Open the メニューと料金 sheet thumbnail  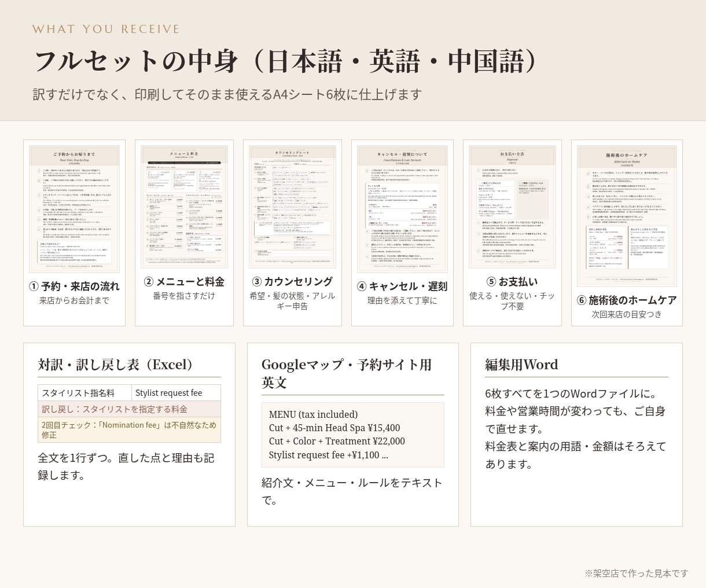point(184,207)
